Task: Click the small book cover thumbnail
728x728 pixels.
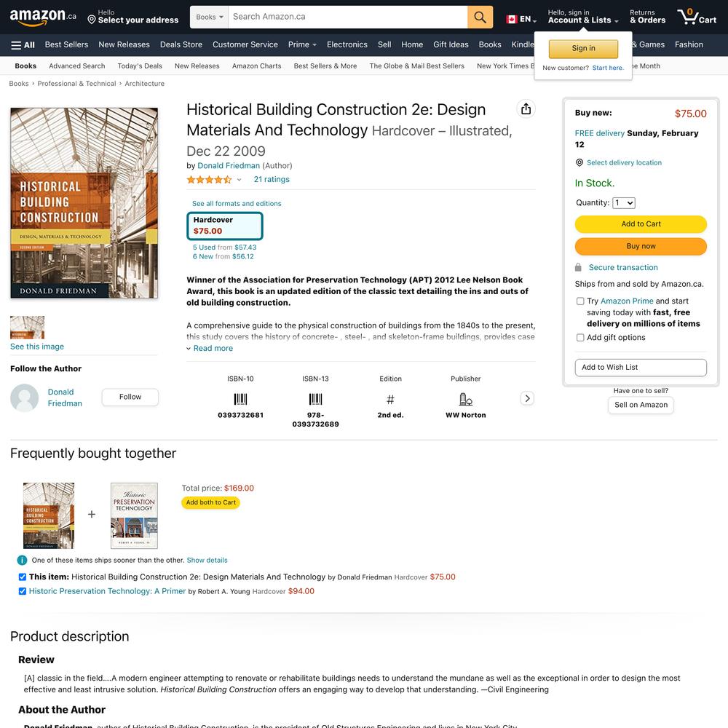Action: point(28,328)
